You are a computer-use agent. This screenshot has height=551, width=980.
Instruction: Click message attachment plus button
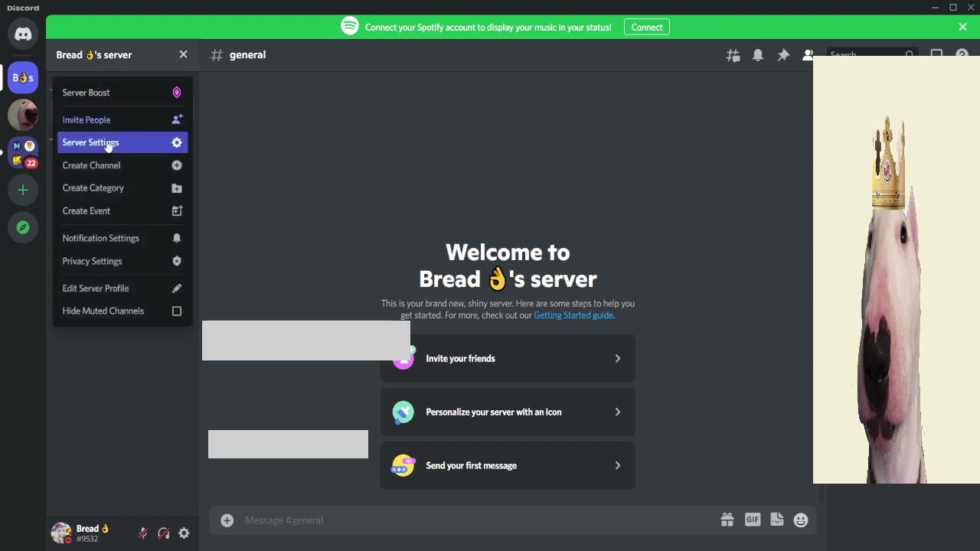227,520
